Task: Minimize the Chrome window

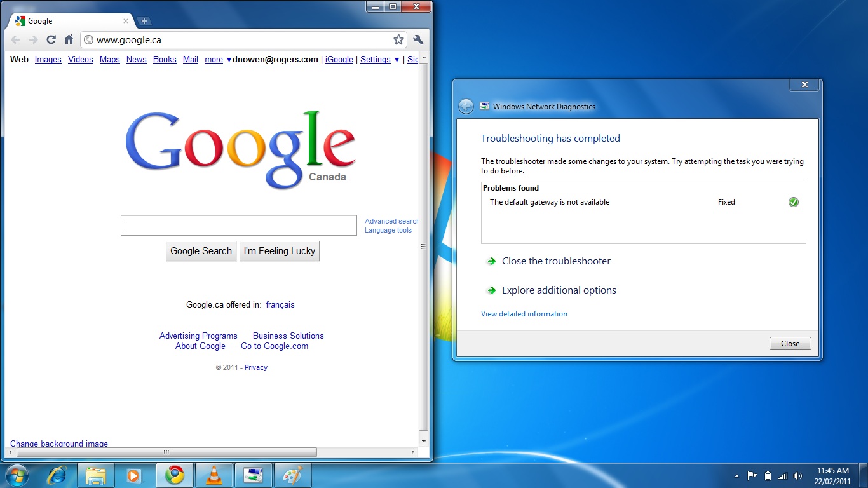Action: pos(376,6)
